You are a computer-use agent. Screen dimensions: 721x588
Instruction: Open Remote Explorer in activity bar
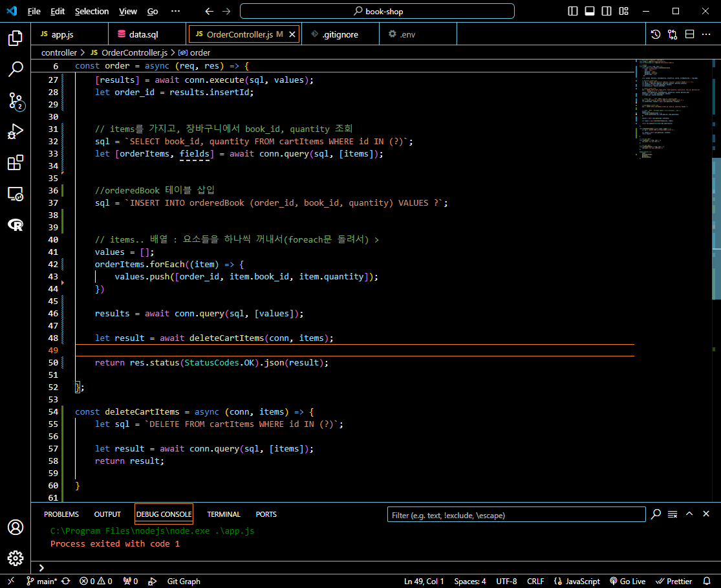tap(15, 193)
